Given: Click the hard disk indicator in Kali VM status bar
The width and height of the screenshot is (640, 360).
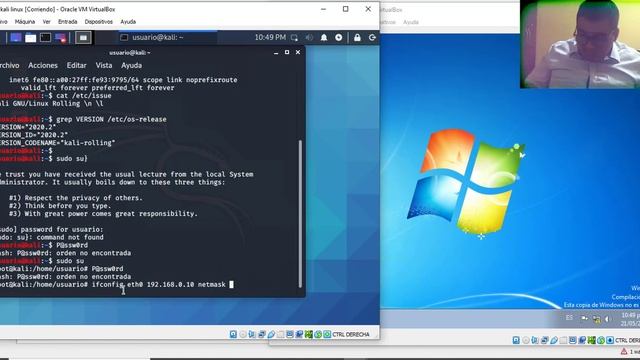Looking at the screenshot, I should point(233,334).
